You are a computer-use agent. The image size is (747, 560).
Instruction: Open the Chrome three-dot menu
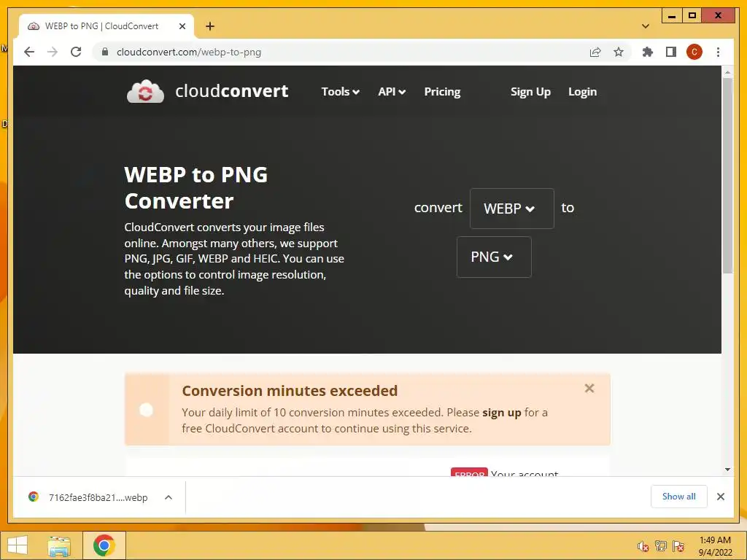(x=718, y=52)
